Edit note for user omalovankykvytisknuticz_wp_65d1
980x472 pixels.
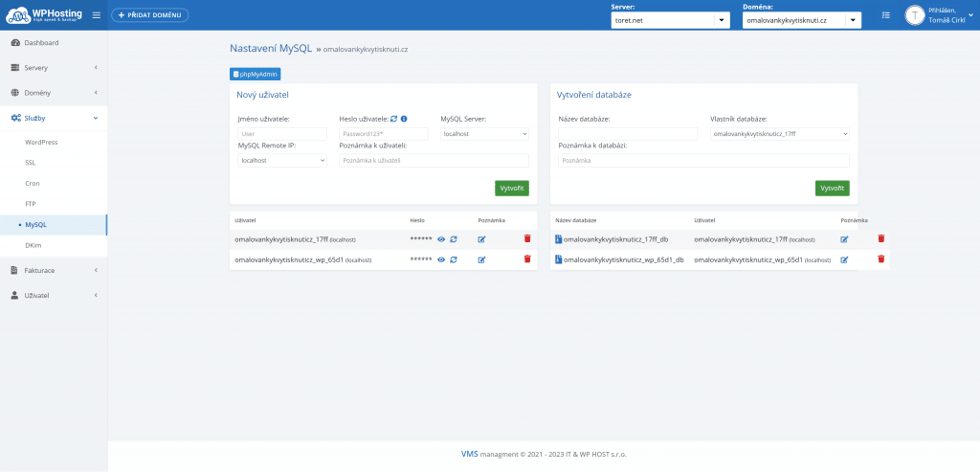tap(481, 259)
